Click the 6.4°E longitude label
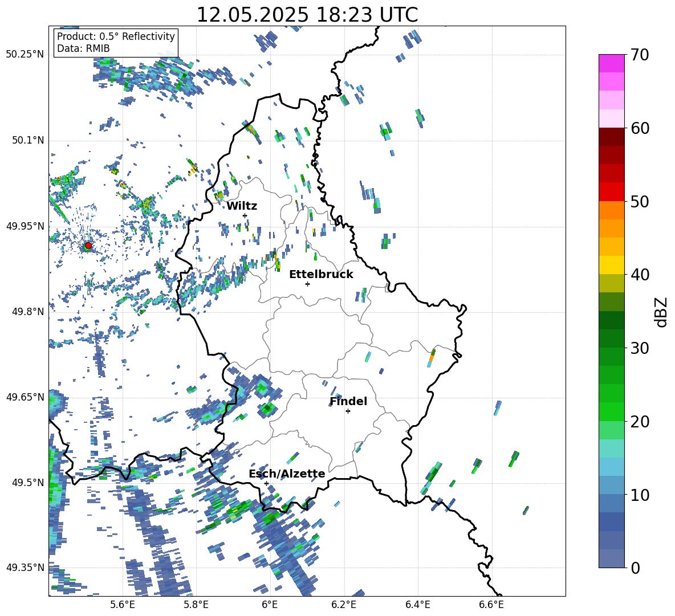675x616 pixels. (417, 605)
